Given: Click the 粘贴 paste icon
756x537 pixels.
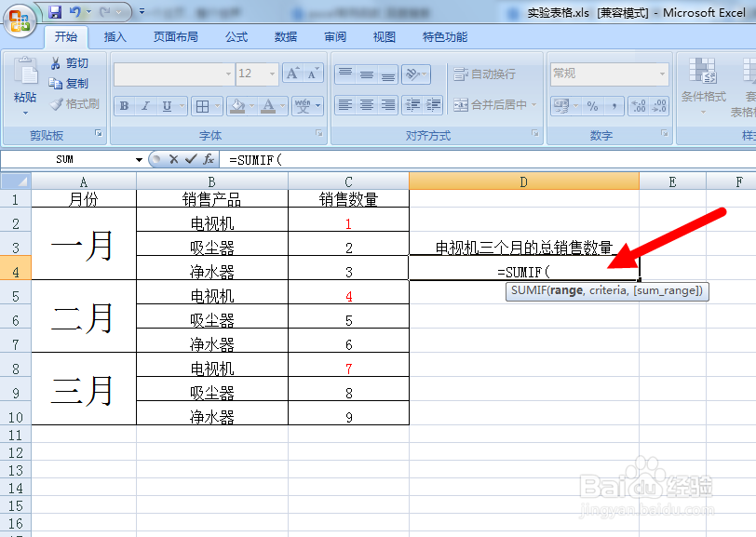Looking at the screenshot, I should pos(25,72).
